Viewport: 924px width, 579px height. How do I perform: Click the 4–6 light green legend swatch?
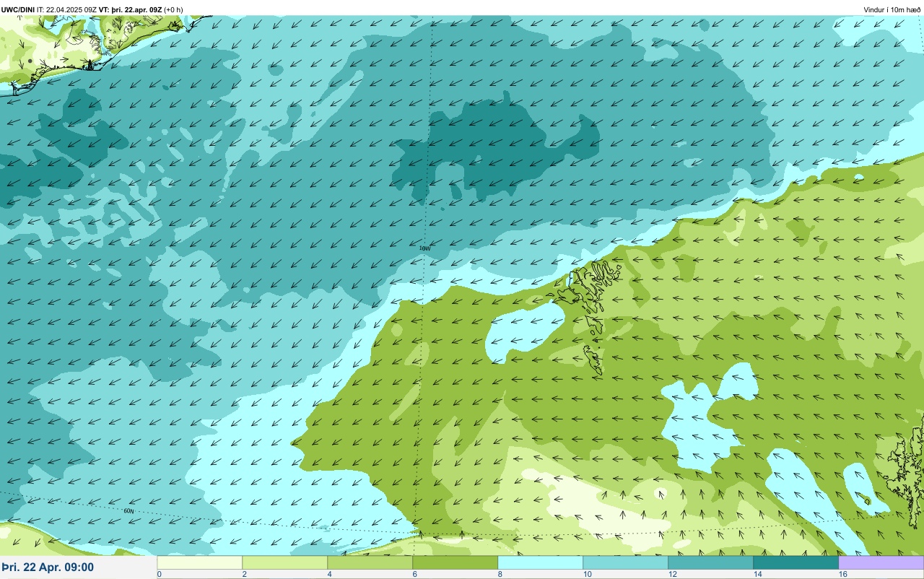[x=370, y=562]
